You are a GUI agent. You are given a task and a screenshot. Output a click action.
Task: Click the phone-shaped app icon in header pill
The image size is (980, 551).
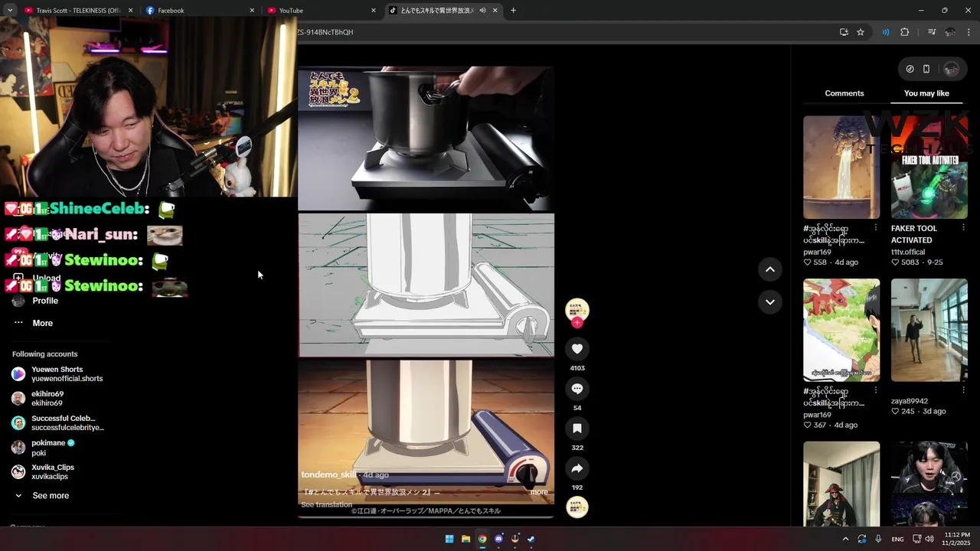(x=926, y=69)
